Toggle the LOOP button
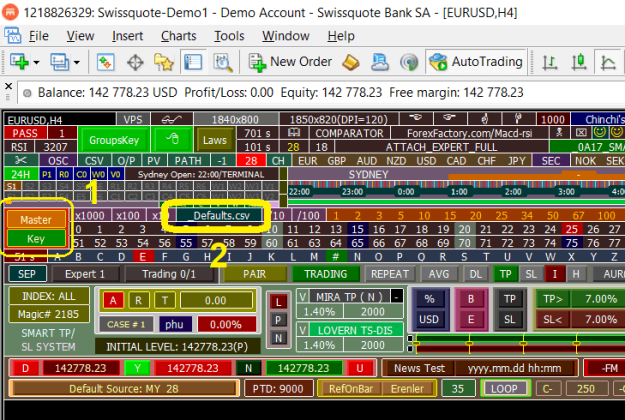This screenshot has height=420, width=625. [x=505, y=389]
